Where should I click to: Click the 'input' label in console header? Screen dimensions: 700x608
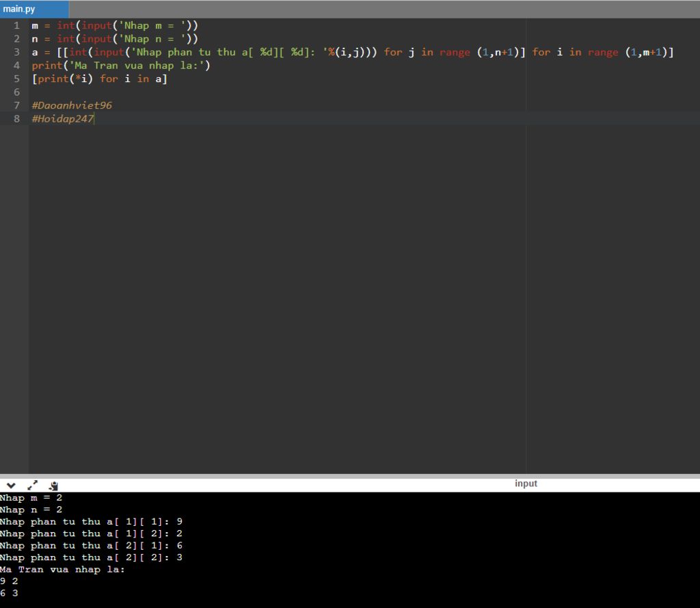[526, 484]
